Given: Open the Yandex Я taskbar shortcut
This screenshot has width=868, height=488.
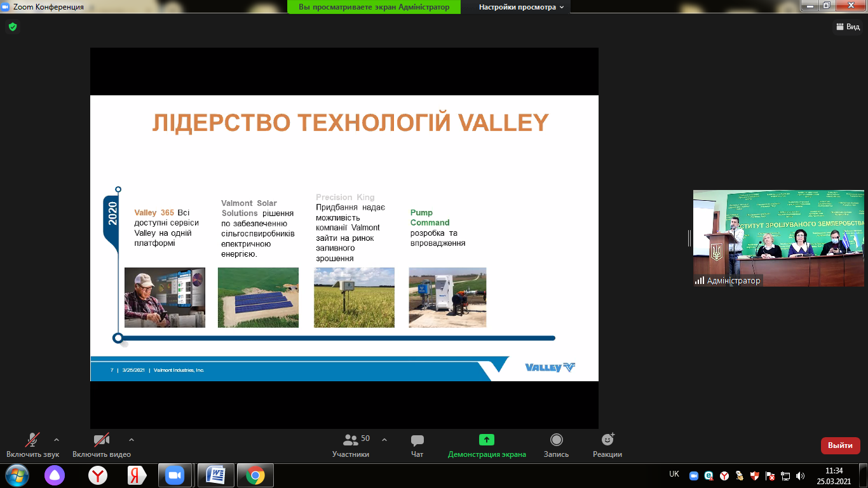Looking at the screenshot, I should point(136,475).
